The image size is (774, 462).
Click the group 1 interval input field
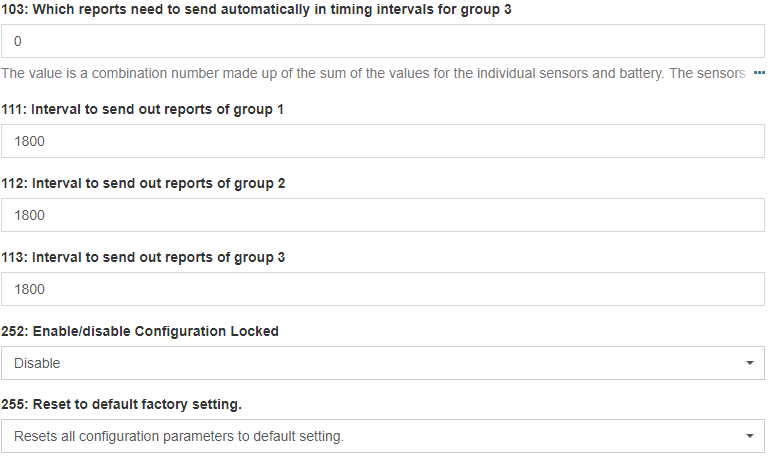tap(383, 141)
